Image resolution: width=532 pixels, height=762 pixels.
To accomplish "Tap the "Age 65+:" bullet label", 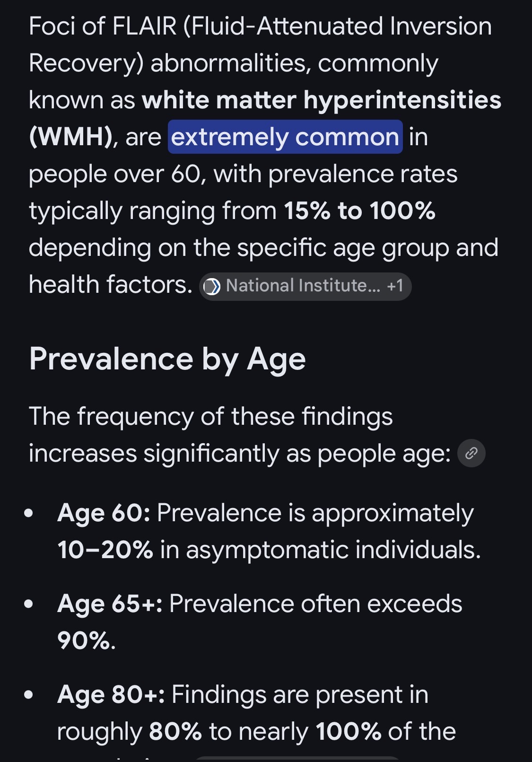I will click(110, 604).
